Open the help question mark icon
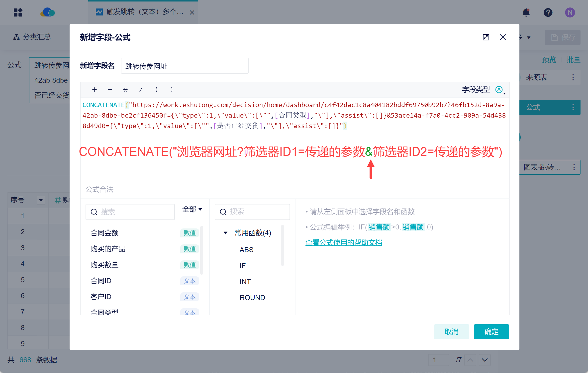 click(548, 12)
